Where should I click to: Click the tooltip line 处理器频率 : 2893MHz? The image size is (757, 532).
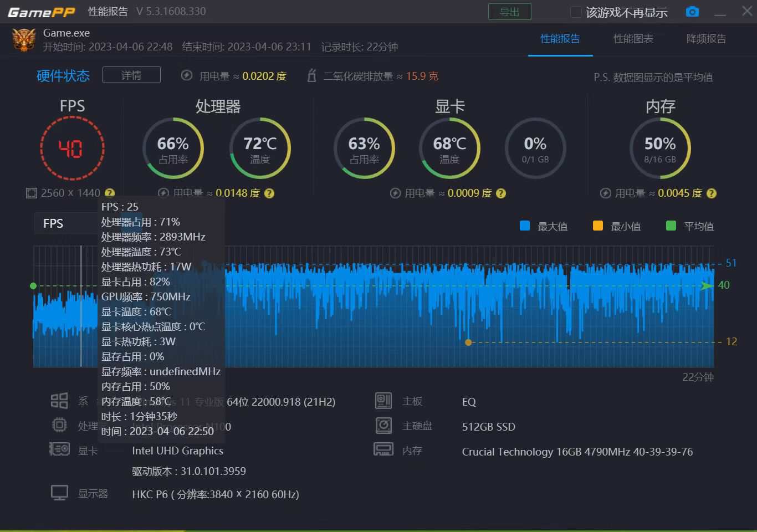click(154, 237)
